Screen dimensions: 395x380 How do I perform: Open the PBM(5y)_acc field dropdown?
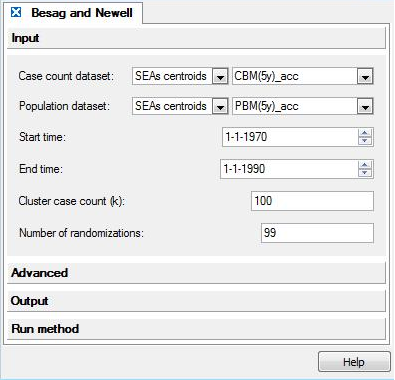[x=365, y=106]
